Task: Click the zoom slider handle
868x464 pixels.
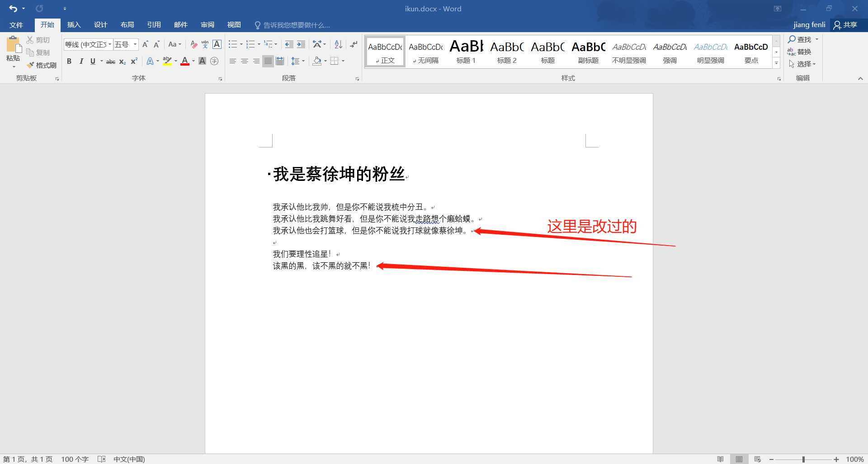Action: tap(803, 459)
